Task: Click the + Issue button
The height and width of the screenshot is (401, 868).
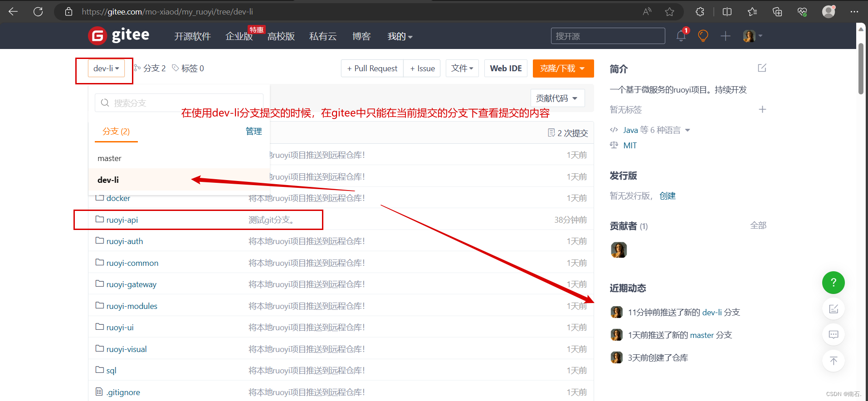Action: [x=422, y=68]
